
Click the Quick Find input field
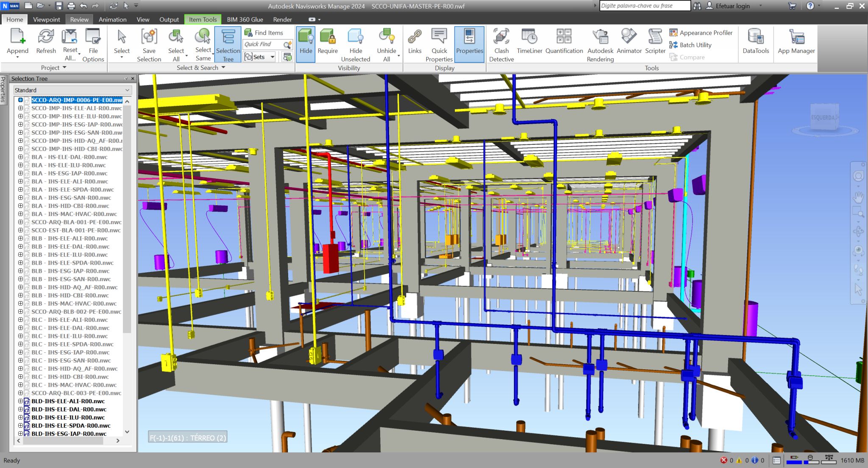[263, 44]
